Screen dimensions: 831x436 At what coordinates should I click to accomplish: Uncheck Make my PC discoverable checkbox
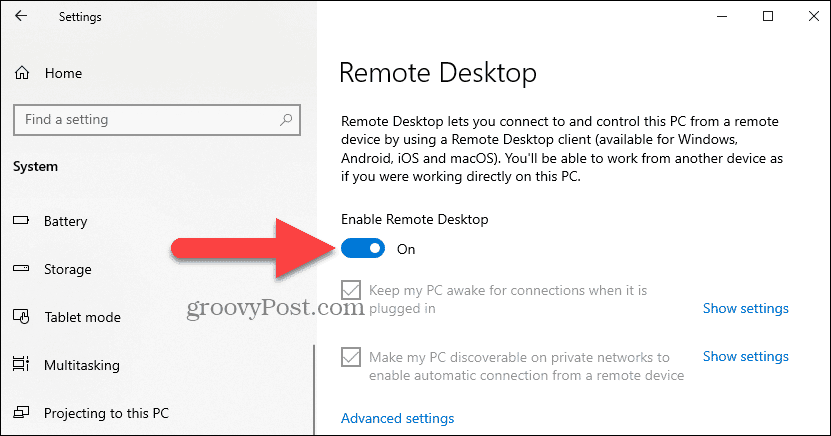coord(351,357)
